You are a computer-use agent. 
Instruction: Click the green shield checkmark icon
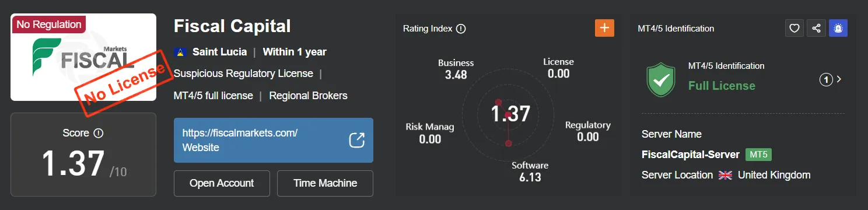661,80
